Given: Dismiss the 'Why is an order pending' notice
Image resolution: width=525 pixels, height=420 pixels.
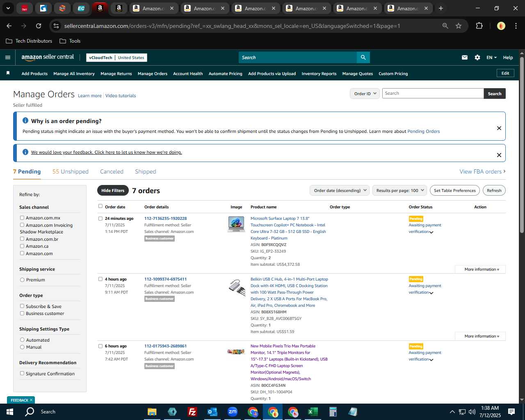Looking at the screenshot, I should click(x=499, y=128).
